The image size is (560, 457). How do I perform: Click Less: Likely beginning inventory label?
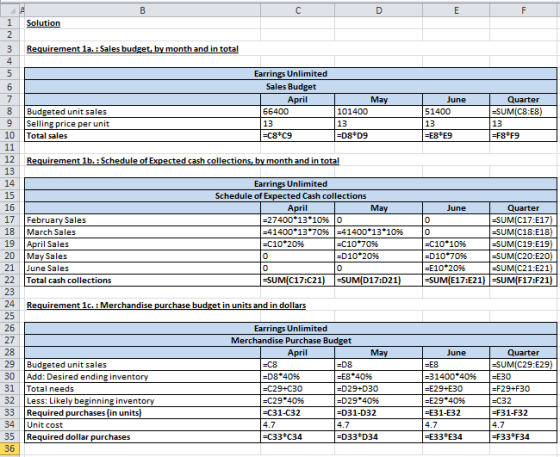(x=90, y=401)
